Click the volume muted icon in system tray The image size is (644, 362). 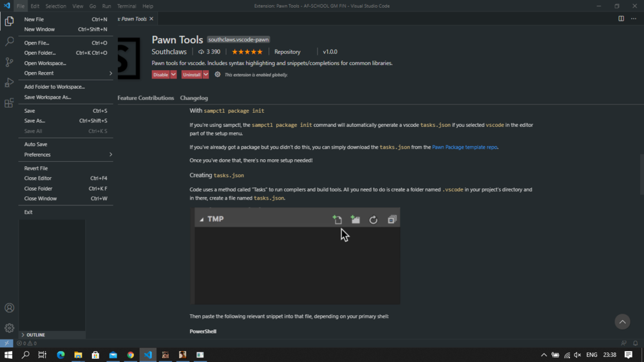click(578, 355)
